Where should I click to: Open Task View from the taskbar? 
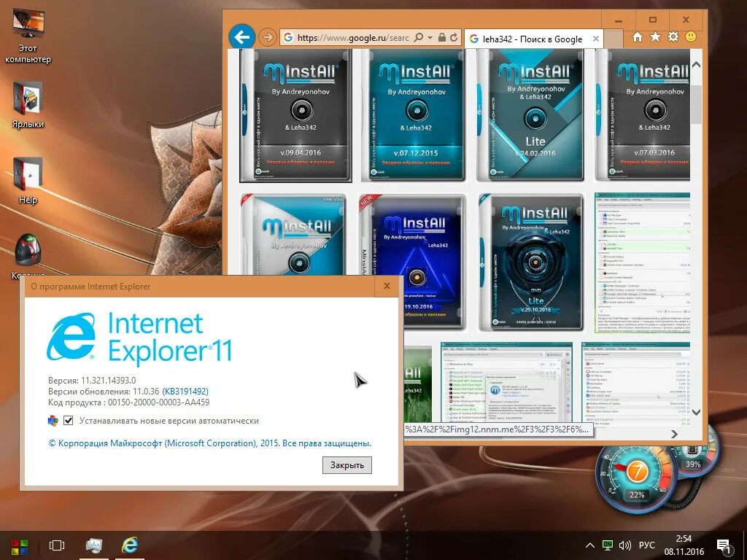click(57, 545)
